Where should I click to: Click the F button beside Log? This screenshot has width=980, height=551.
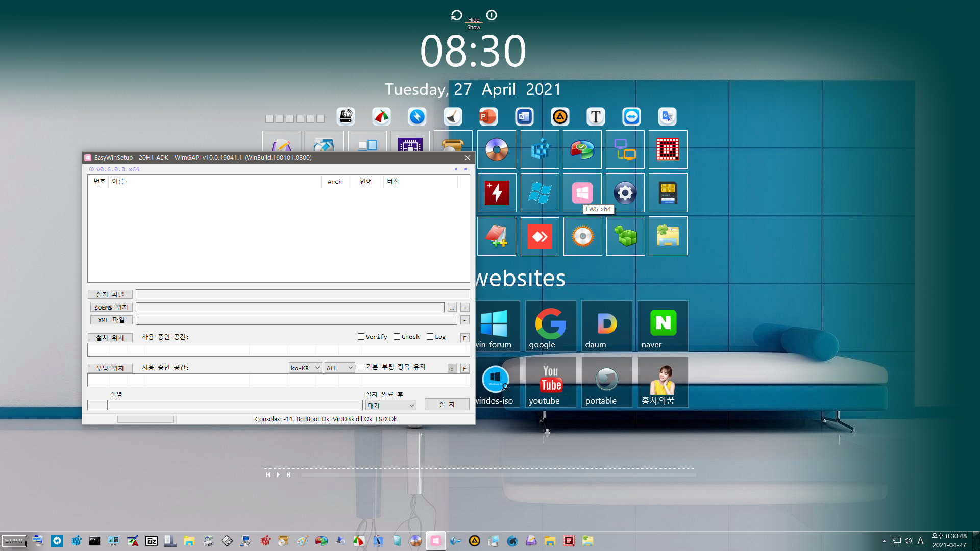tap(464, 338)
